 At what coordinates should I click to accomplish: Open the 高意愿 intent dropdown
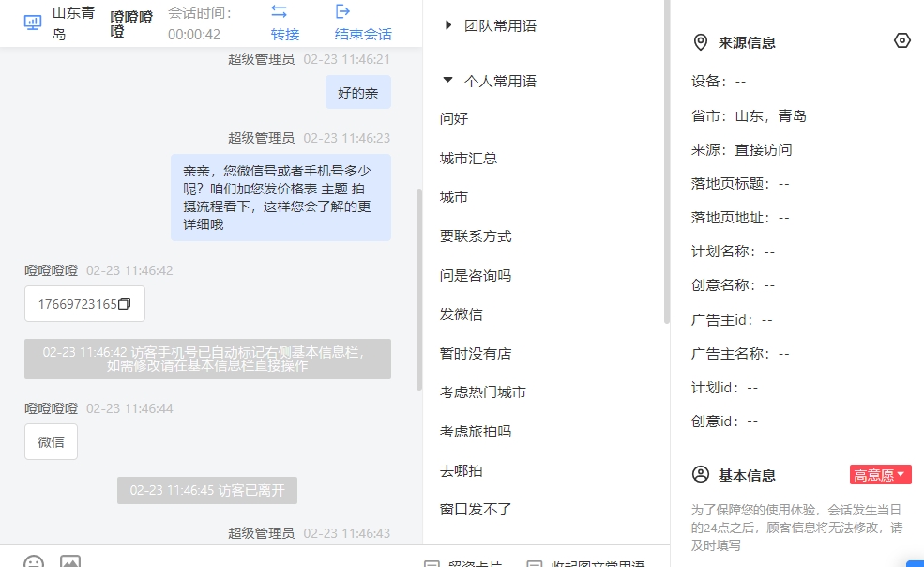881,474
